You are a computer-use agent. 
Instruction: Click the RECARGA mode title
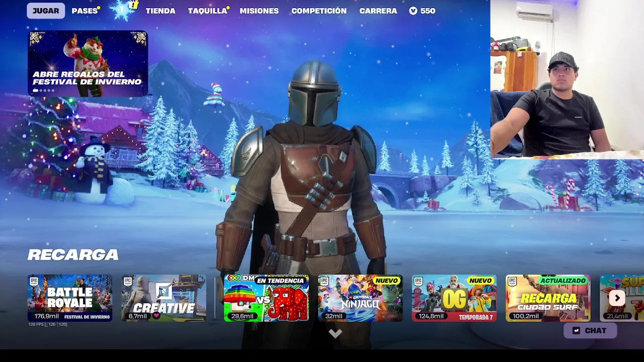click(73, 255)
